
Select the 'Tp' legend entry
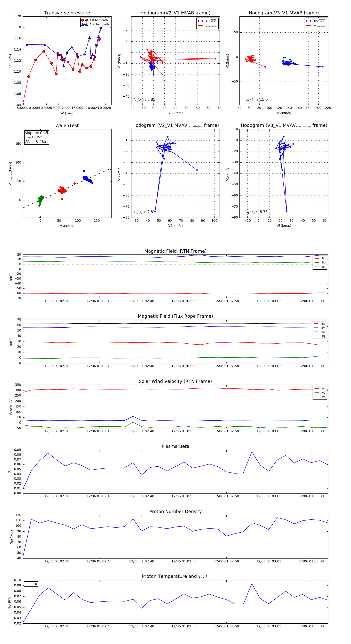coord(31,584)
